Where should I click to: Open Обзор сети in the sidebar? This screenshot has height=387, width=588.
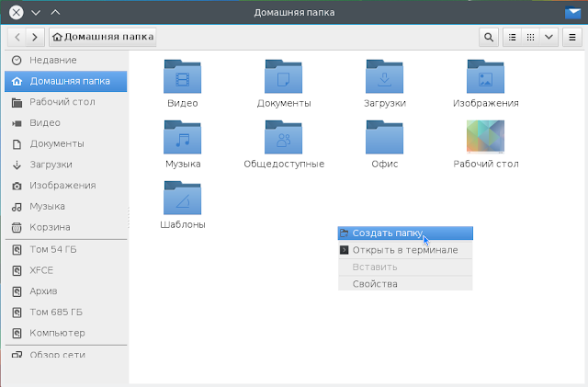click(66, 354)
